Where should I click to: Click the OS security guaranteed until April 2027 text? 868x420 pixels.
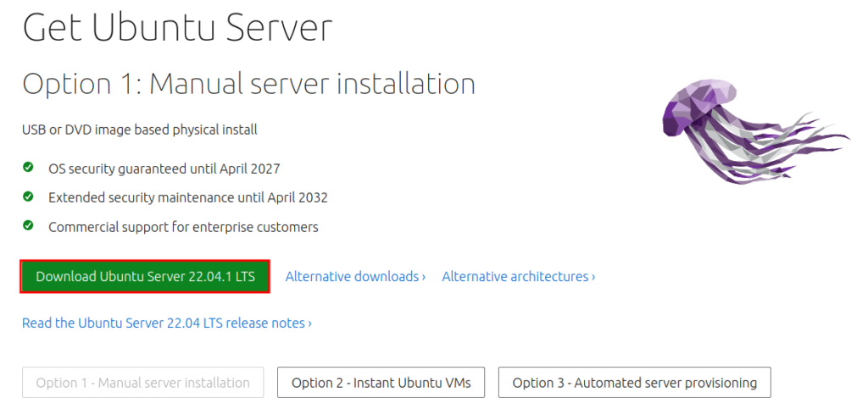pos(164,169)
